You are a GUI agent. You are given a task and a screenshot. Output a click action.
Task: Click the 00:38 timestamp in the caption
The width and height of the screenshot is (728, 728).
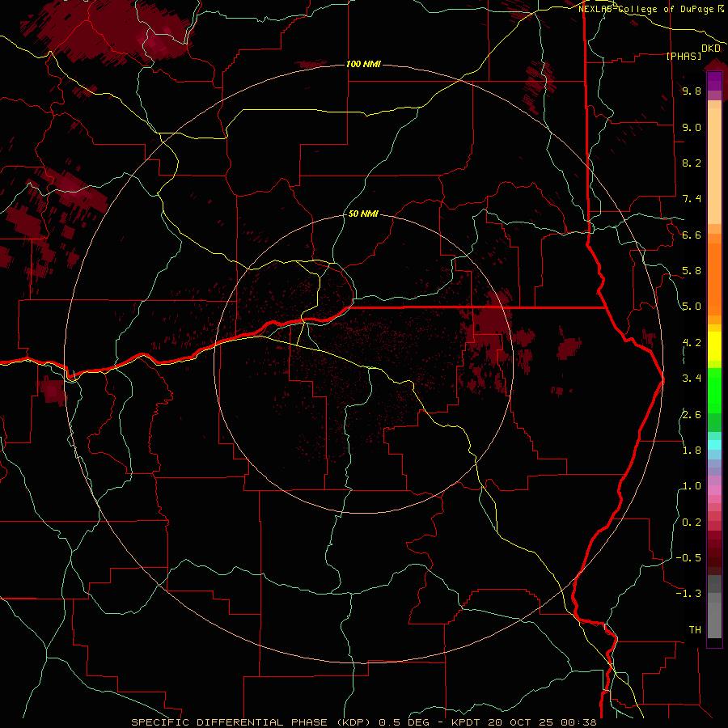coord(578,722)
